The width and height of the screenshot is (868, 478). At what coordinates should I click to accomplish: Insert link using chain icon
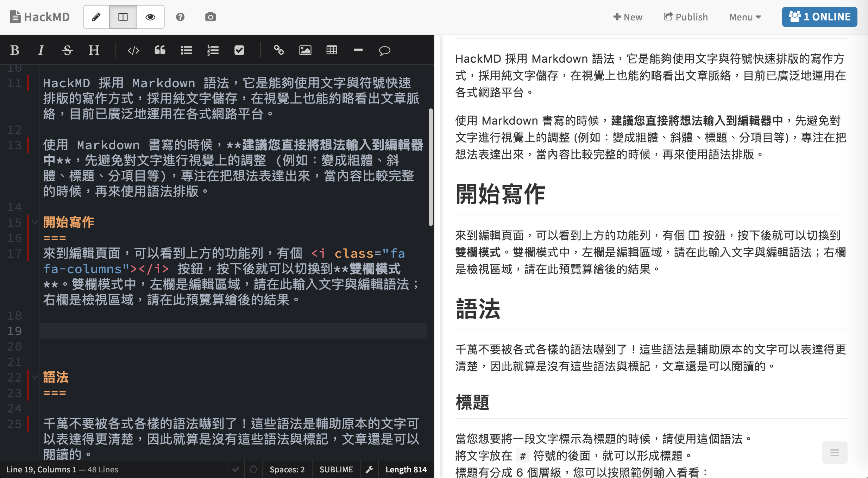click(279, 50)
